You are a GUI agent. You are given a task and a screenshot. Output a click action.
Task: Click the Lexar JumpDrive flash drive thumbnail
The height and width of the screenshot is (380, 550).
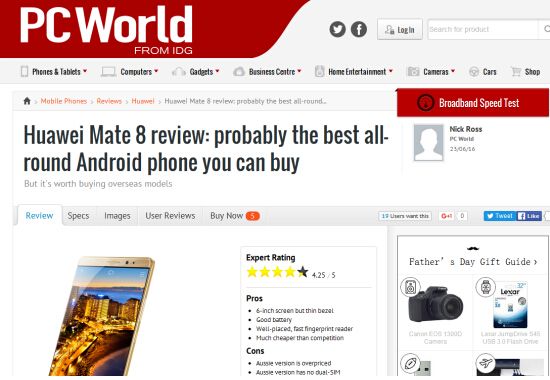pyautogui.click(x=510, y=305)
